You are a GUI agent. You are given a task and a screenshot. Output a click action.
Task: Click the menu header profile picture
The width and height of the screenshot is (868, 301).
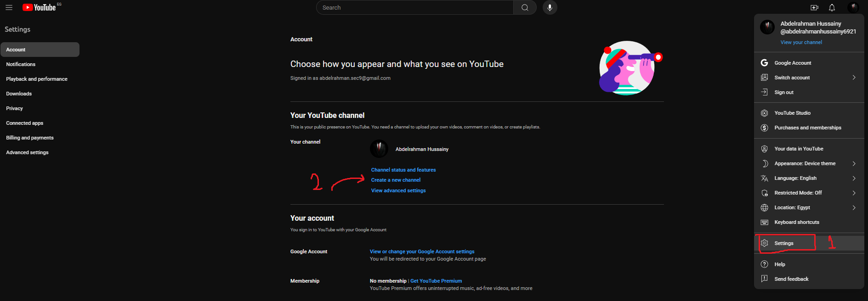click(767, 27)
